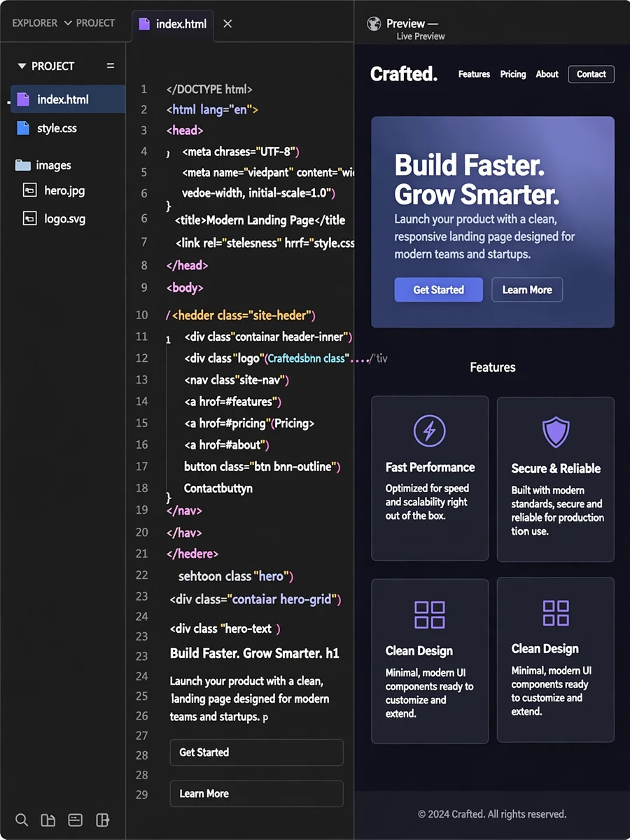Close the index.html editor tab
This screenshot has height=840, width=630.
click(x=227, y=24)
